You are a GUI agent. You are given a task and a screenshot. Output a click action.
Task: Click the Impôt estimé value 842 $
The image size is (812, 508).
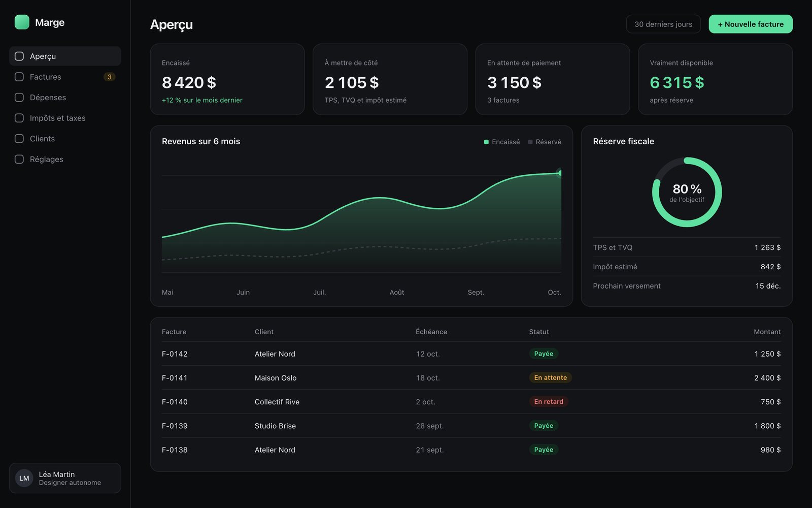(770, 267)
